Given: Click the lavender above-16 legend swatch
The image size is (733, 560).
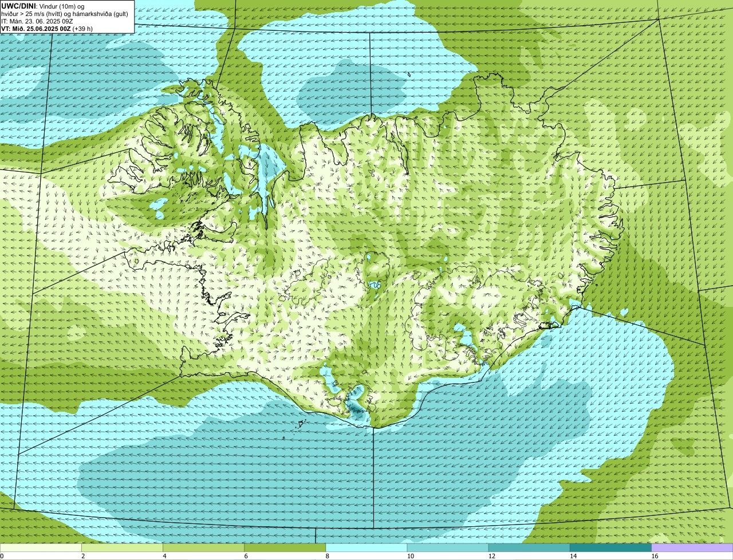Looking at the screenshot, I should [692, 548].
